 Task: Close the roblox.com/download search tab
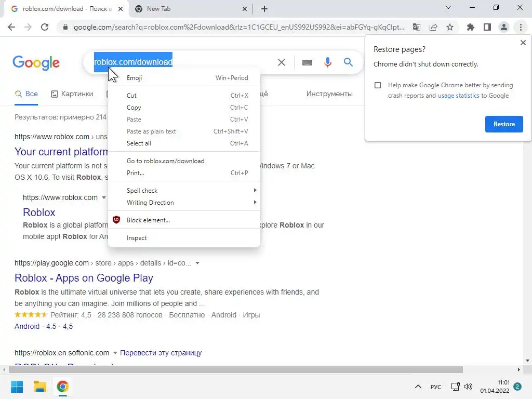pos(121,9)
